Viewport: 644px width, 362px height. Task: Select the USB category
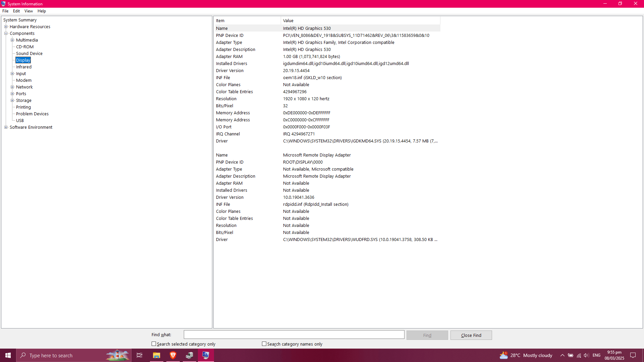[x=20, y=121]
